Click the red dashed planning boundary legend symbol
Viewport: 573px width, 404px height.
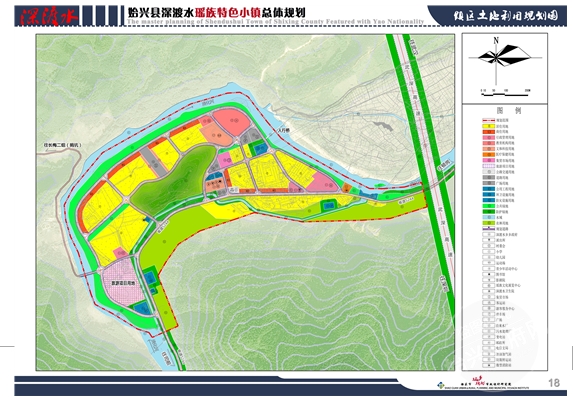(488, 120)
